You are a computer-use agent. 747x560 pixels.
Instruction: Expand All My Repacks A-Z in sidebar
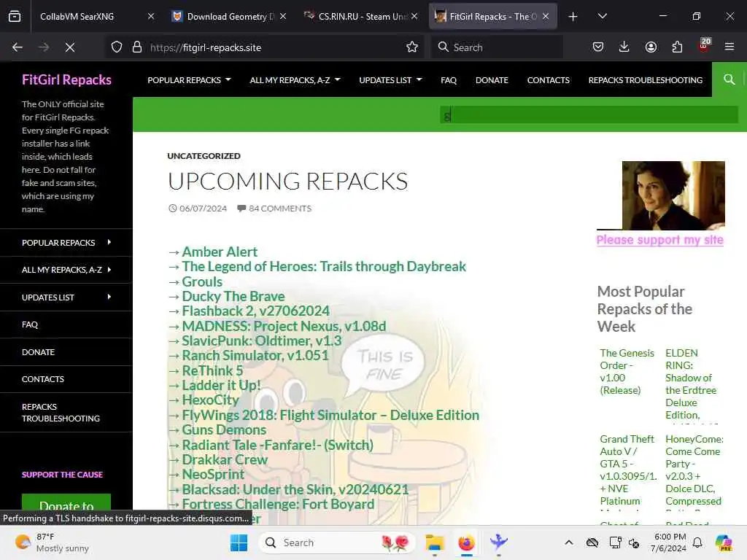point(66,270)
